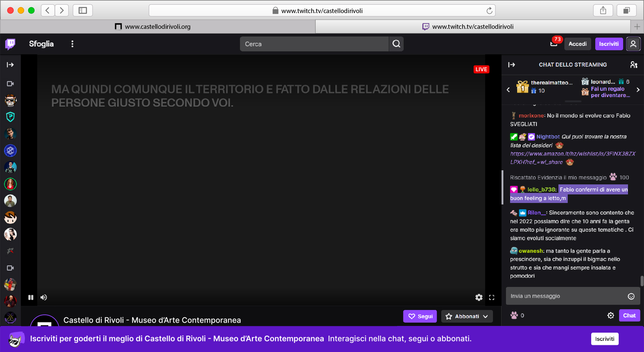Screen dimensions: 644x352
Task: Open the teal shield logo channel in sidebar
Action: (x=10, y=117)
